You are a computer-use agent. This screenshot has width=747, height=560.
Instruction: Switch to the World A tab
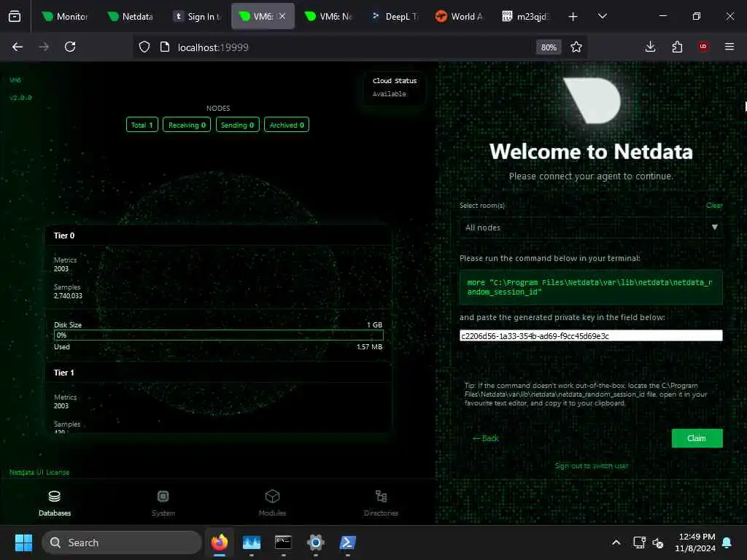(460, 17)
